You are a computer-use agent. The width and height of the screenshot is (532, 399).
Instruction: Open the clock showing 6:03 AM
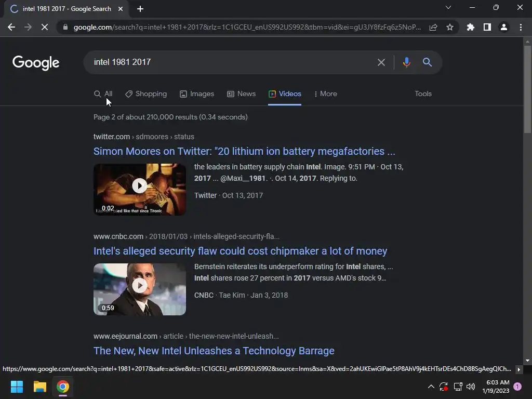pyautogui.click(x=496, y=387)
